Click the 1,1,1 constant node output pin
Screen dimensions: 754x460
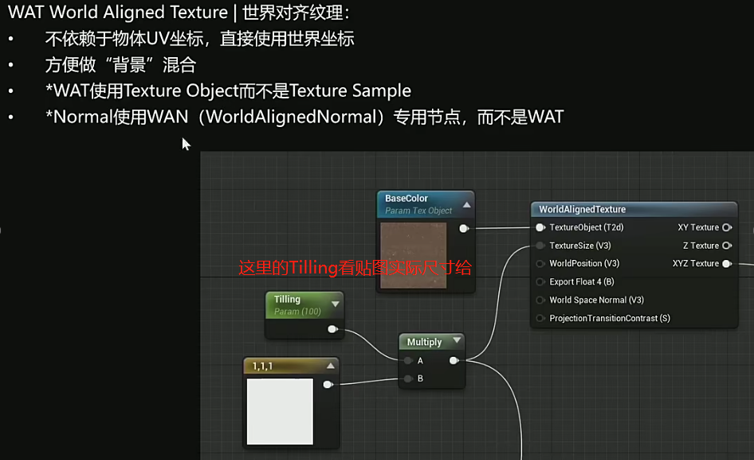click(x=328, y=384)
